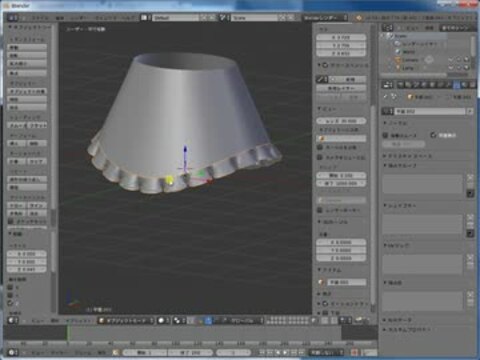Open the Object Mode dropdown
Screen dimensions: 480x360
point(126,320)
